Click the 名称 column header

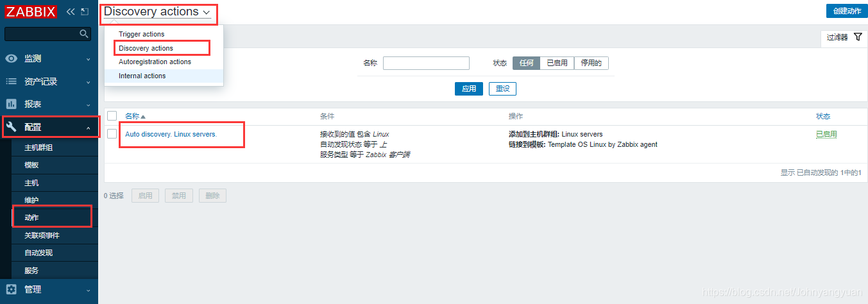coord(132,116)
